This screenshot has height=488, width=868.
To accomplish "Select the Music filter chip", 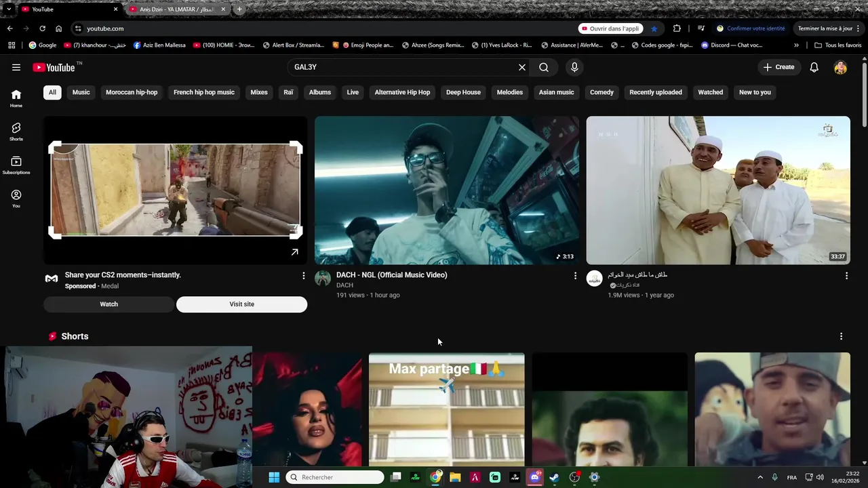I will coord(81,92).
